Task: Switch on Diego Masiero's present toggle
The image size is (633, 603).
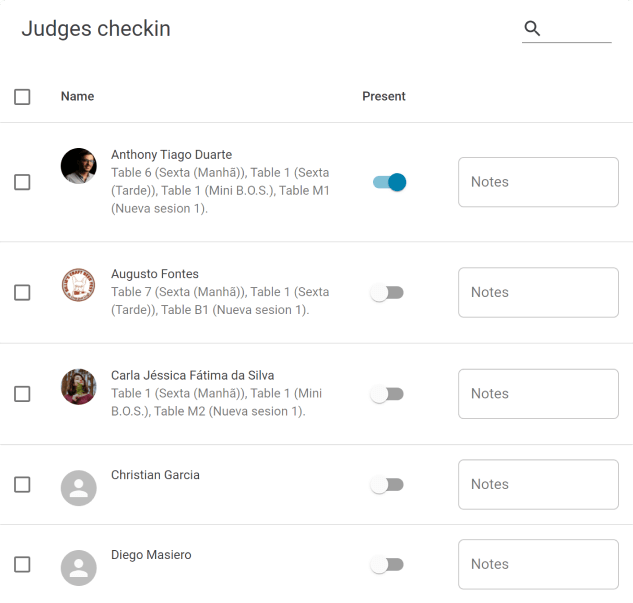Action: 386,564
